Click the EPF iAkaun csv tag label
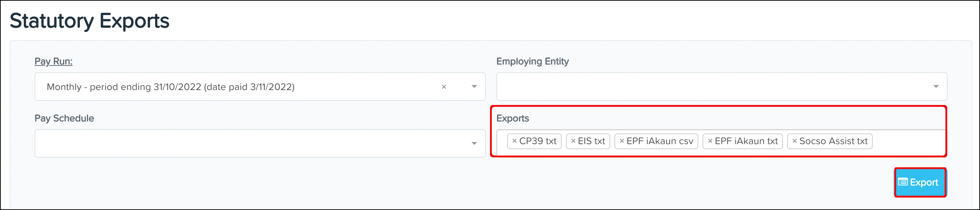The height and width of the screenshot is (210, 980). pos(660,141)
